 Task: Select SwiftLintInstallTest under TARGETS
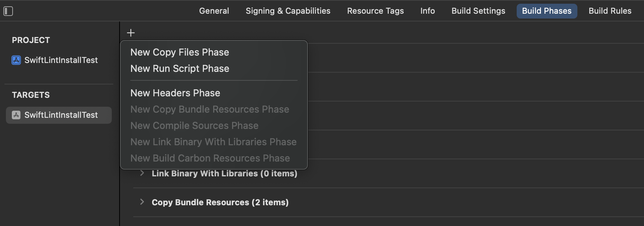coord(61,115)
